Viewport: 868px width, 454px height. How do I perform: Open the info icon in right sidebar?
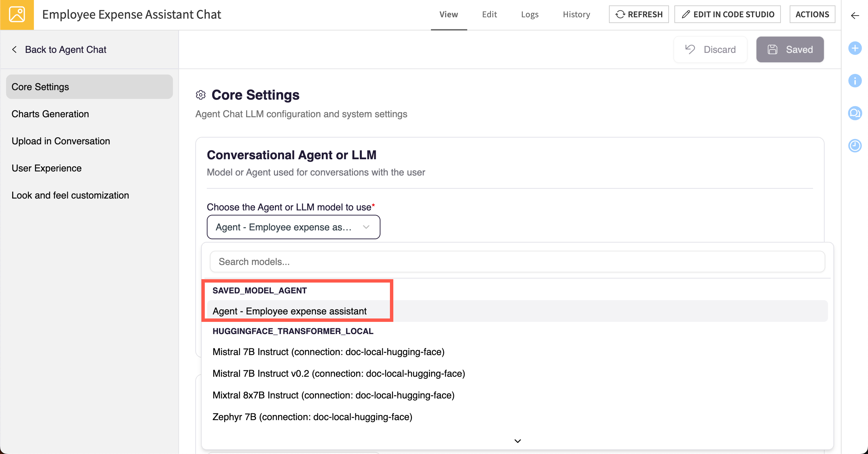tap(855, 81)
